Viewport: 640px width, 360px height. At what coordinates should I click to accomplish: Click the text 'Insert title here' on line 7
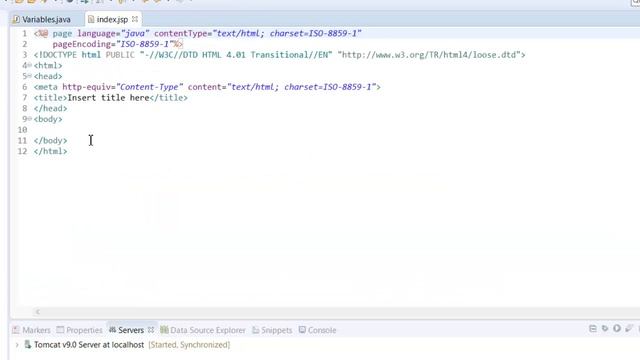(108, 98)
